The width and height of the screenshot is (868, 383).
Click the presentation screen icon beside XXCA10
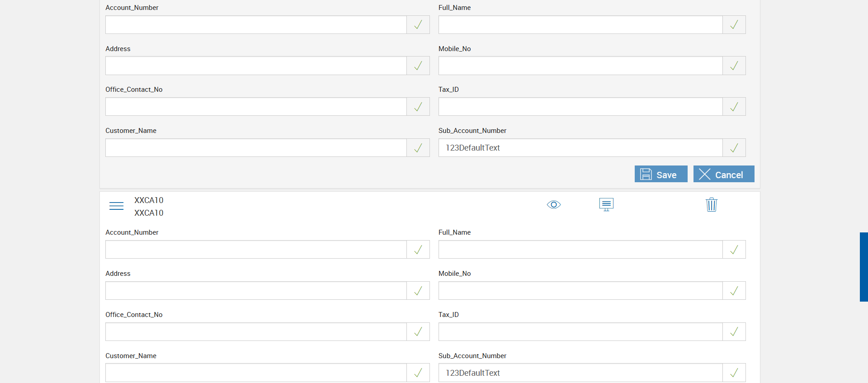pyautogui.click(x=606, y=204)
